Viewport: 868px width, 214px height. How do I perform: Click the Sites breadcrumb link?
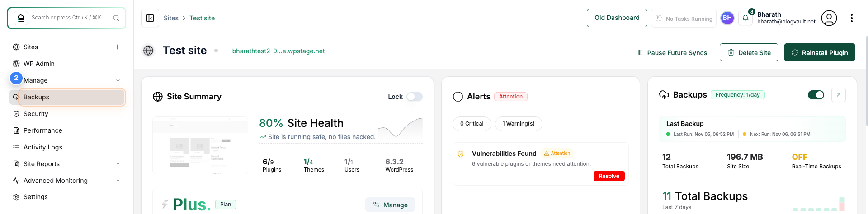(x=171, y=18)
